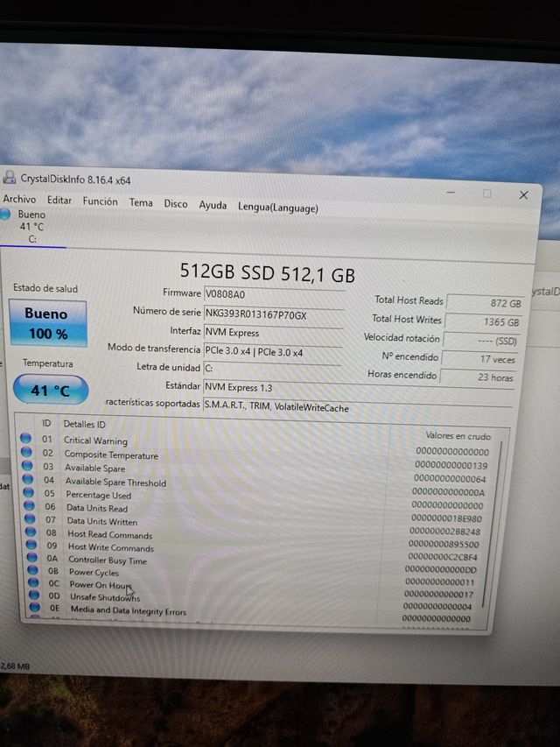Click blue status icon for Data Units Written
Image resolution: width=560 pixels, height=747 pixels.
[x=27, y=520]
